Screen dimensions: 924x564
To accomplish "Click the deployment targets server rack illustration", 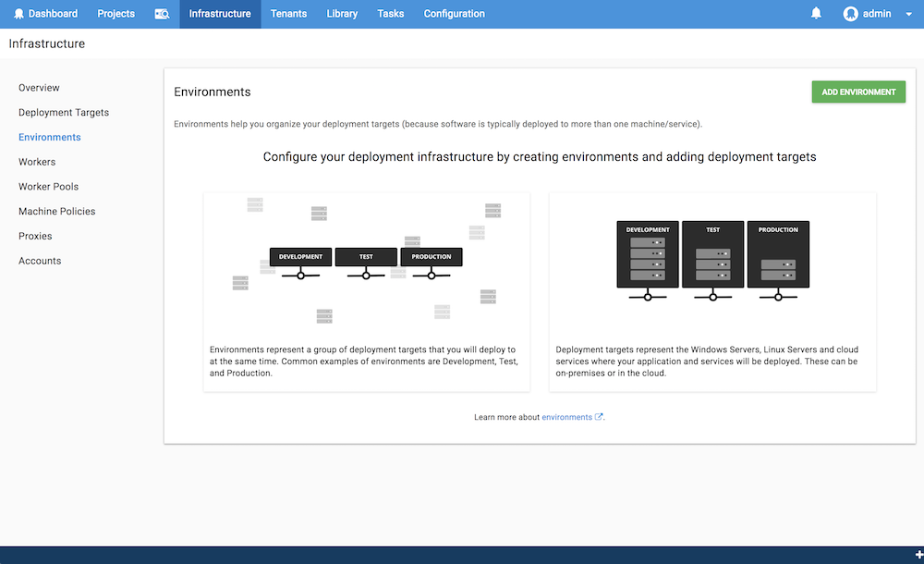I will (713, 261).
